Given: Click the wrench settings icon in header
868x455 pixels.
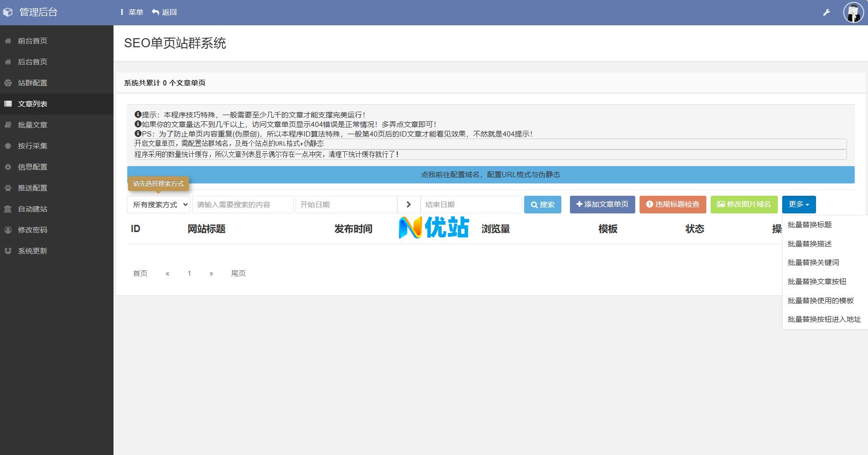Looking at the screenshot, I should [x=827, y=12].
